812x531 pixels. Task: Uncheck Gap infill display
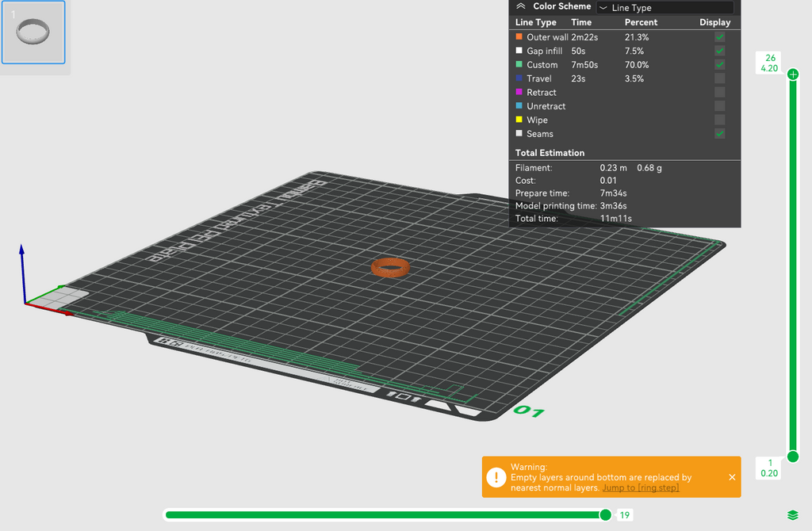(719, 51)
